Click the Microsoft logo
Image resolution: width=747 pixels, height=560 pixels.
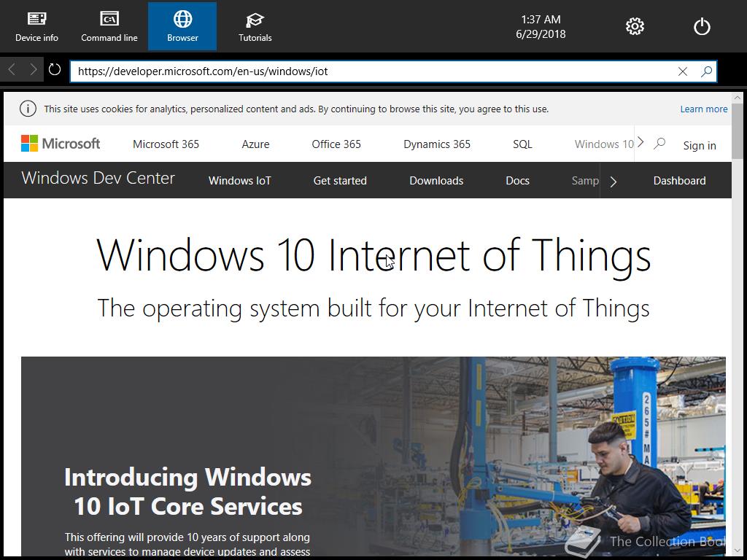[61, 144]
